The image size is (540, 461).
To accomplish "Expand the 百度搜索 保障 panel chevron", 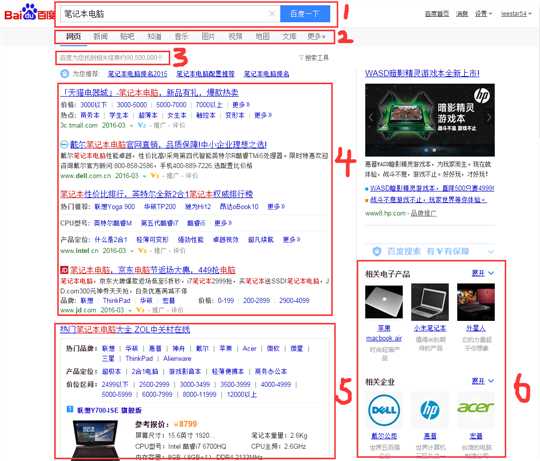I will click(x=491, y=252).
